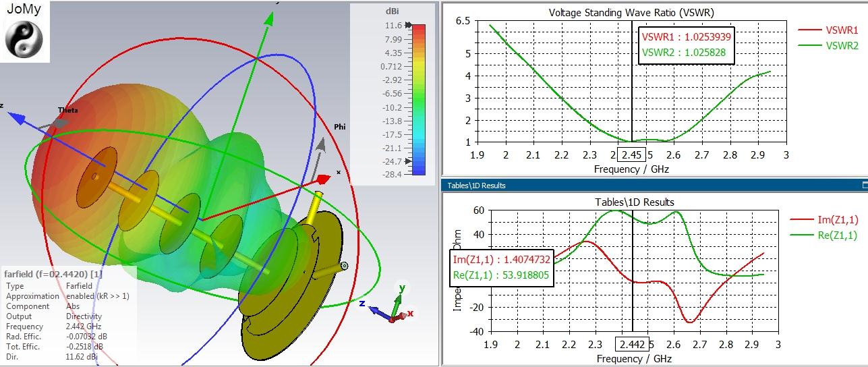Click the VSWR1 : 1.0253939 marker readout
The image size is (868, 367).
tap(686, 38)
